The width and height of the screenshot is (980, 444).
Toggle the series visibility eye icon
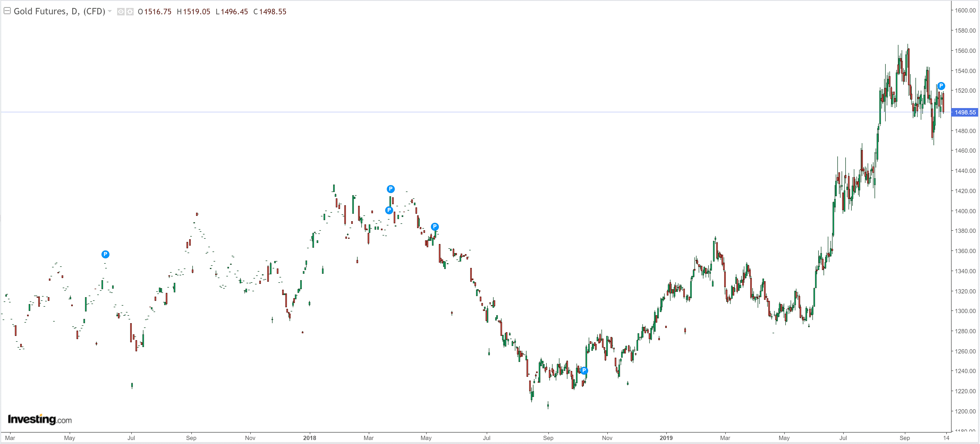coord(121,12)
